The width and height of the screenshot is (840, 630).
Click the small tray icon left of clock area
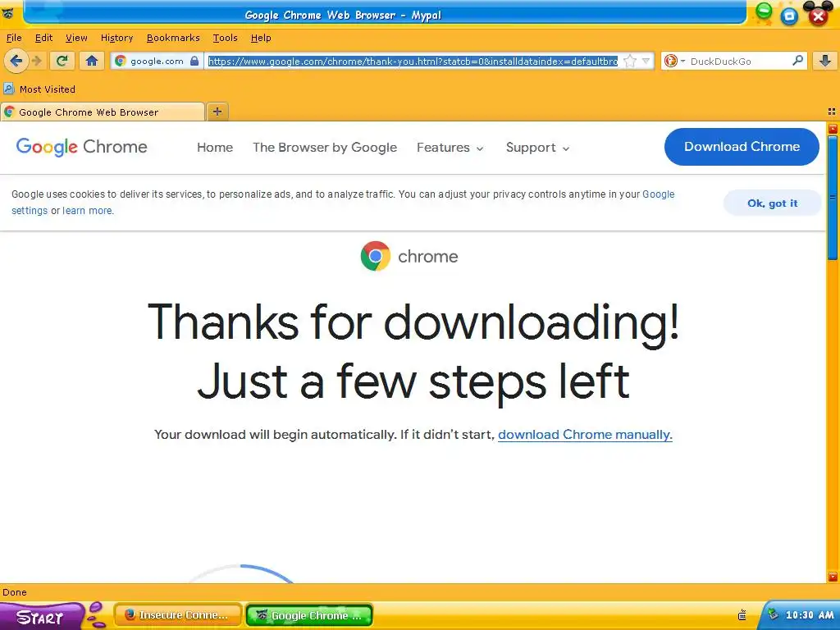coord(742,615)
